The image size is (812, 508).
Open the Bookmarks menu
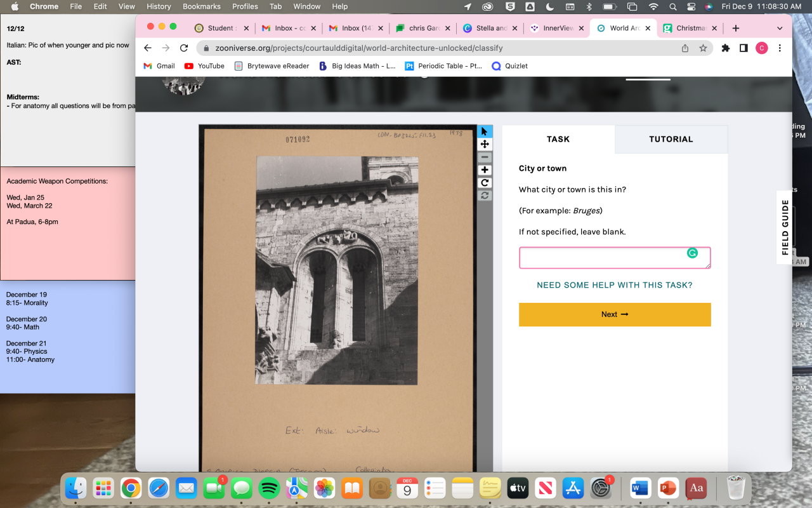pos(202,6)
